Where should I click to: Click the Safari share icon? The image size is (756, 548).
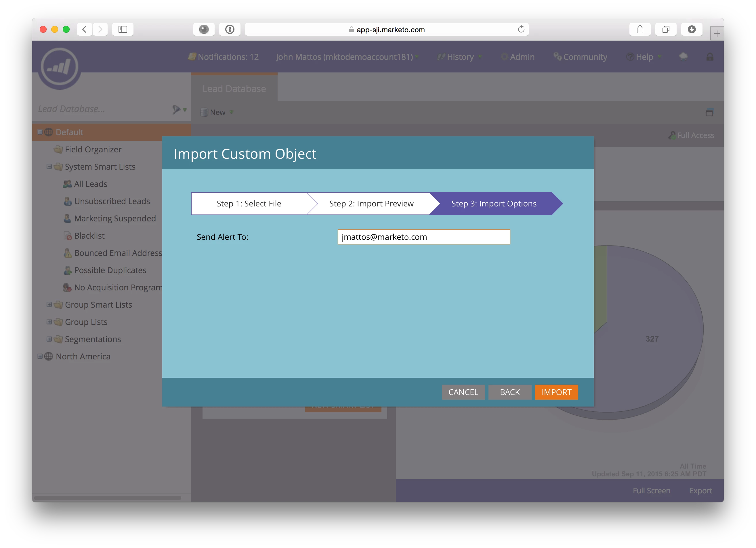pyautogui.click(x=640, y=29)
